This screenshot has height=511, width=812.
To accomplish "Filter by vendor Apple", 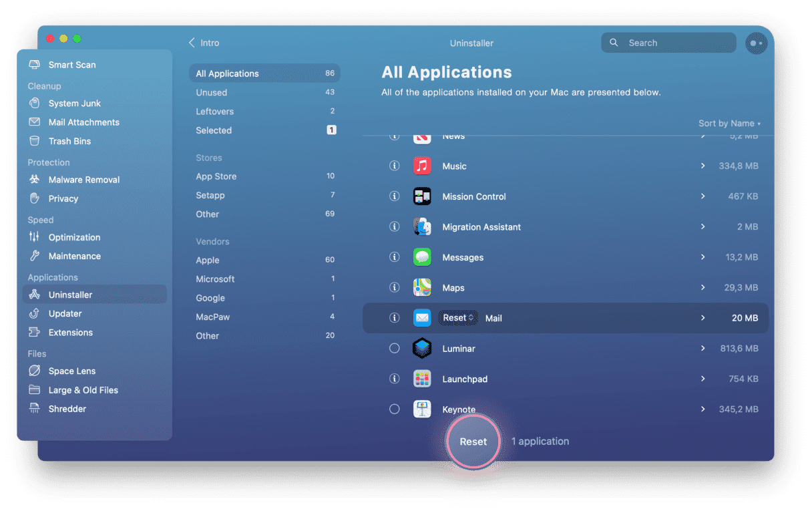I will [x=265, y=260].
